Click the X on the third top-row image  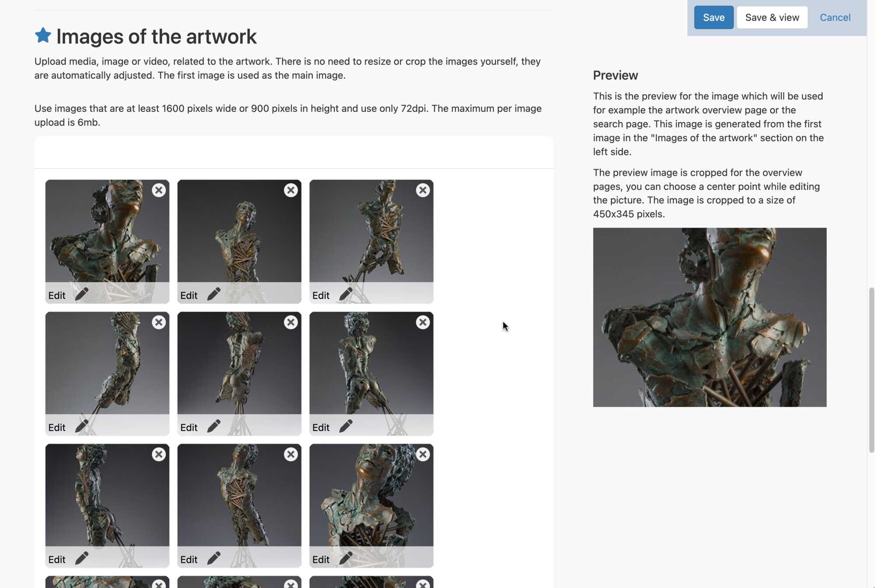(423, 190)
